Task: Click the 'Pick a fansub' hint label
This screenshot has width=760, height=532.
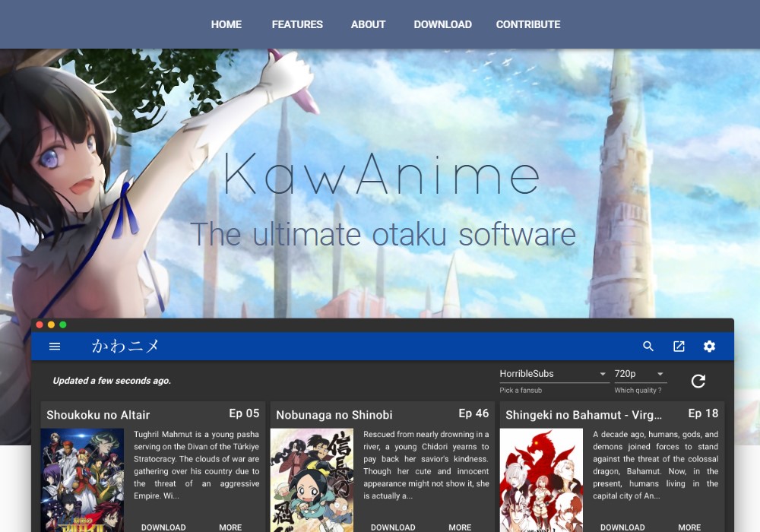Action: tap(521, 390)
